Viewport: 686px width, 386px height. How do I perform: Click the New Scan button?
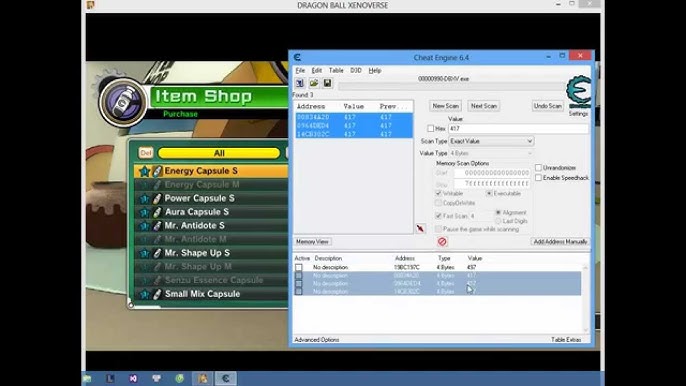445,106
